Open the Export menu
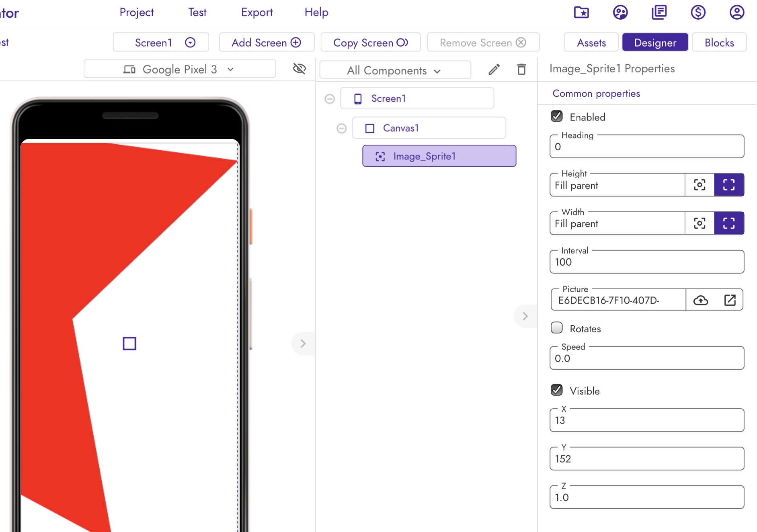The width and height of the screenshot is (757, 532). coord(257,12)
